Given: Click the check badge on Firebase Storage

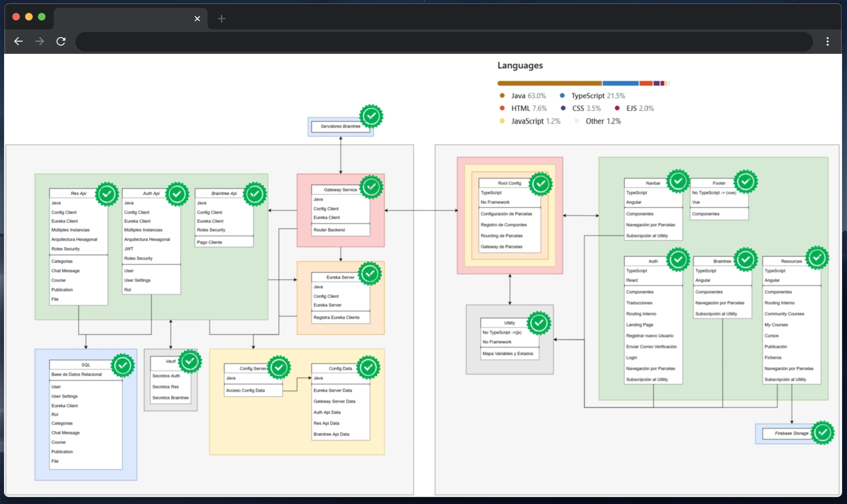Looking at the screenshot, I should click(823, 432).
